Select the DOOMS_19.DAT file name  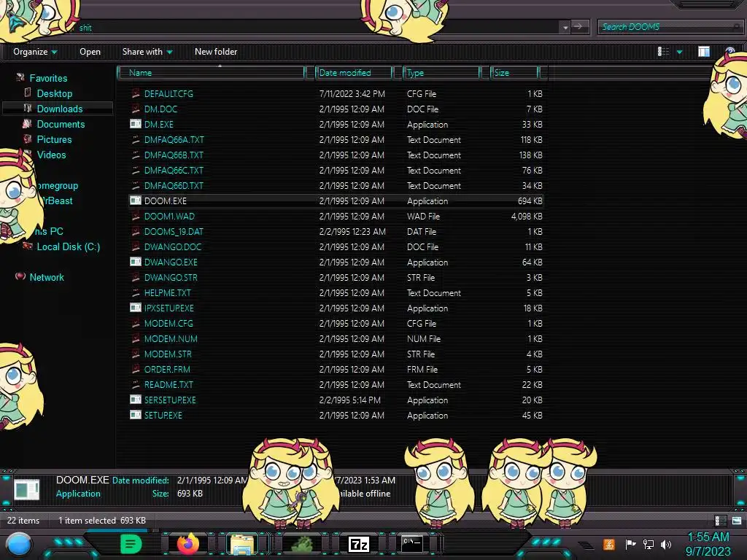174,231
